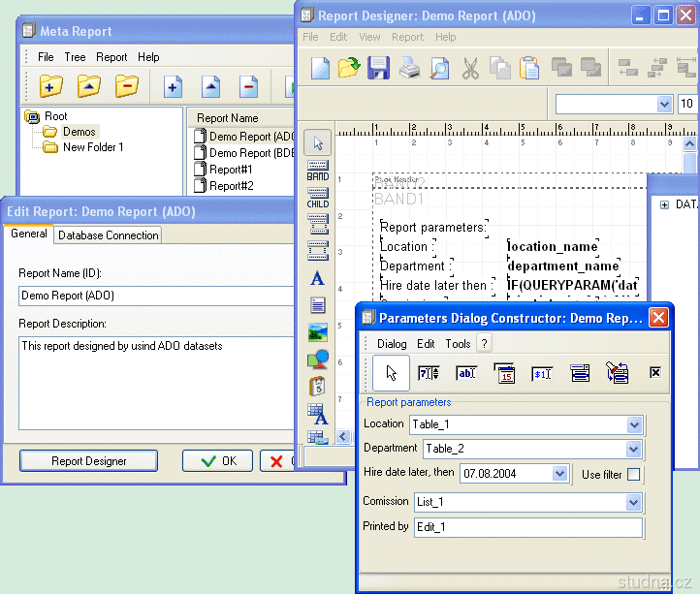Select the BAND tool in the left palette

pyautogui.click(x=318, y=172)
